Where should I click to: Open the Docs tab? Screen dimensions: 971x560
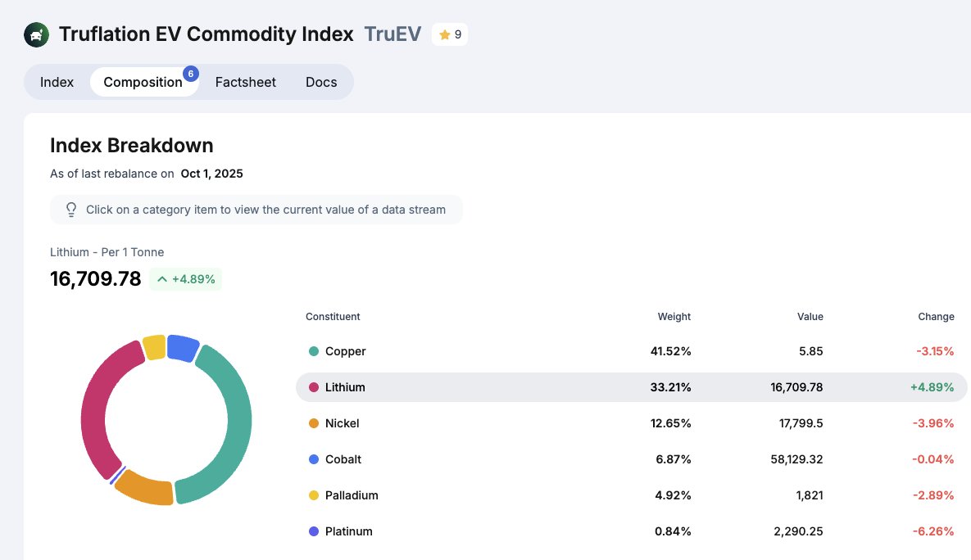tap(321, 83)
